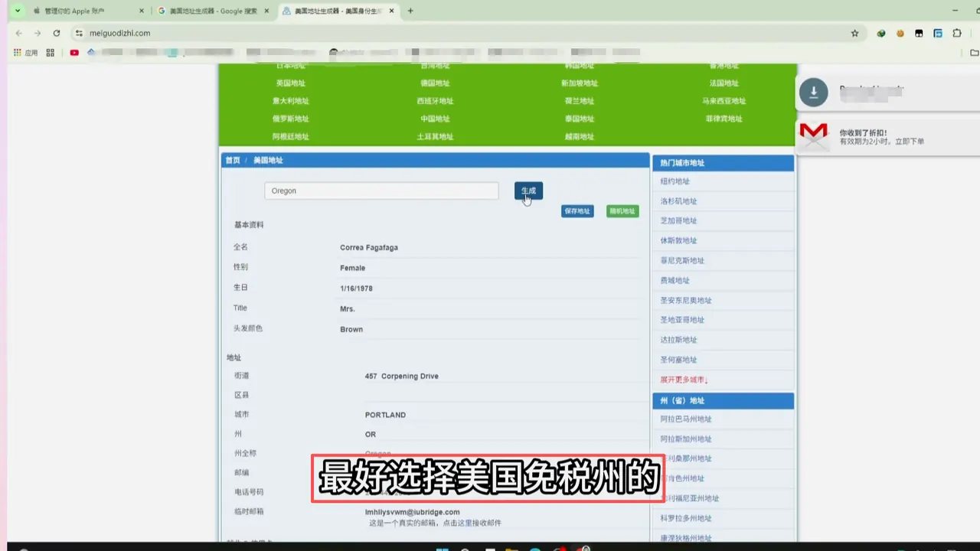Screen dimensions: 980x551
Task: Open the 中国地址 link
Action: [x=435, y=119]
